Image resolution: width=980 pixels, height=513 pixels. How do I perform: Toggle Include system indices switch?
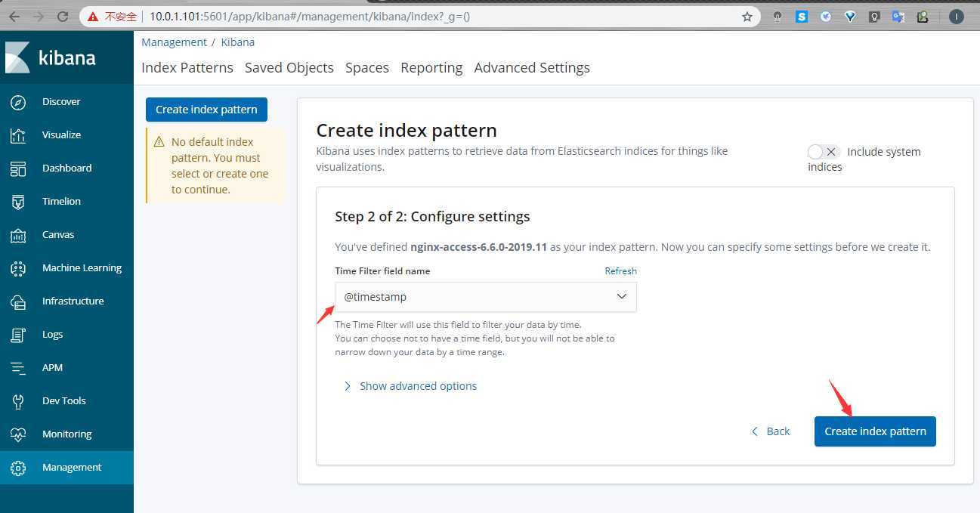823,152
